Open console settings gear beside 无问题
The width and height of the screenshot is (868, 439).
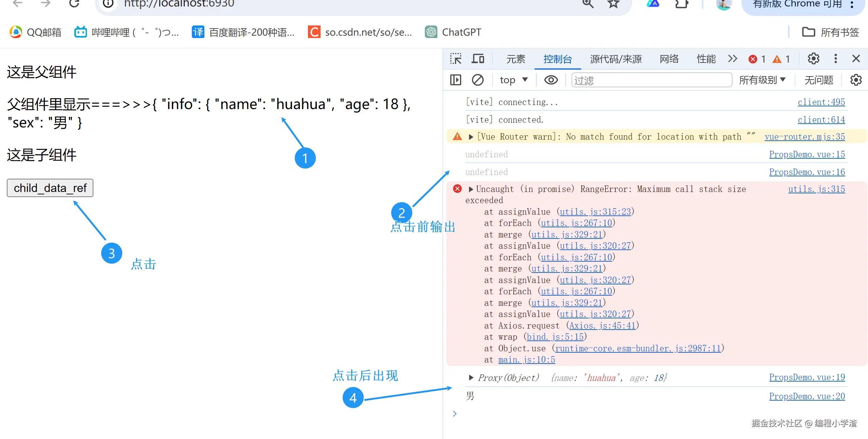pos(856,80)
